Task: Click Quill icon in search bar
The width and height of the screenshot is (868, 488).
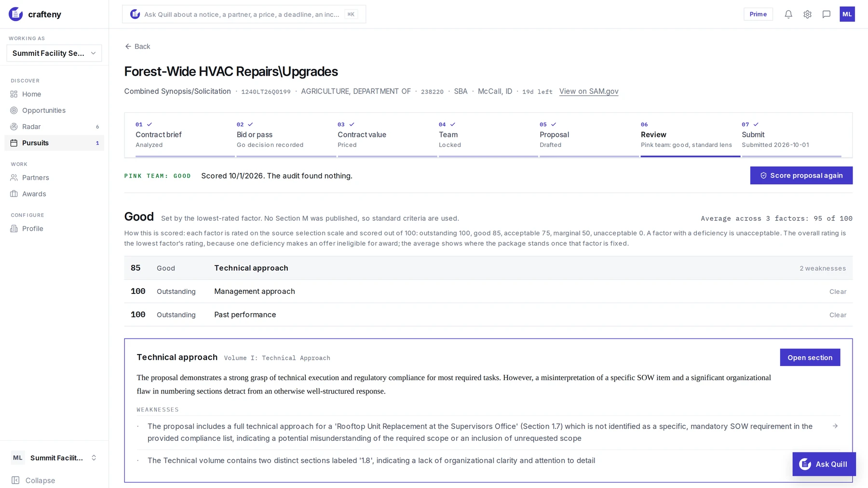Action: point(135,14)
